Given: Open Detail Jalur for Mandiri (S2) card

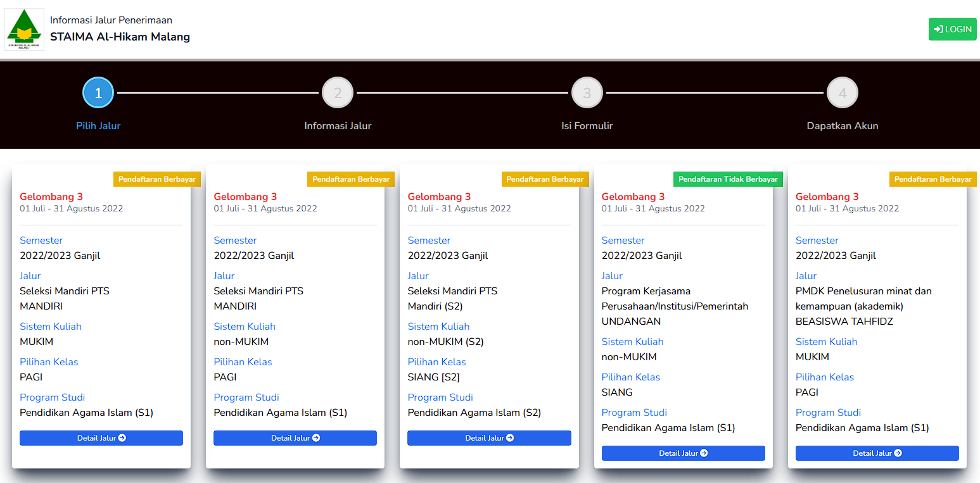Looking at the screenshot, I should [489, 438].
